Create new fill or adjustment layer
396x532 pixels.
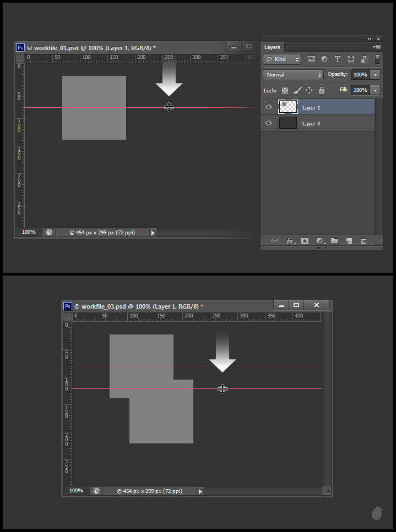tap(319, 241)
